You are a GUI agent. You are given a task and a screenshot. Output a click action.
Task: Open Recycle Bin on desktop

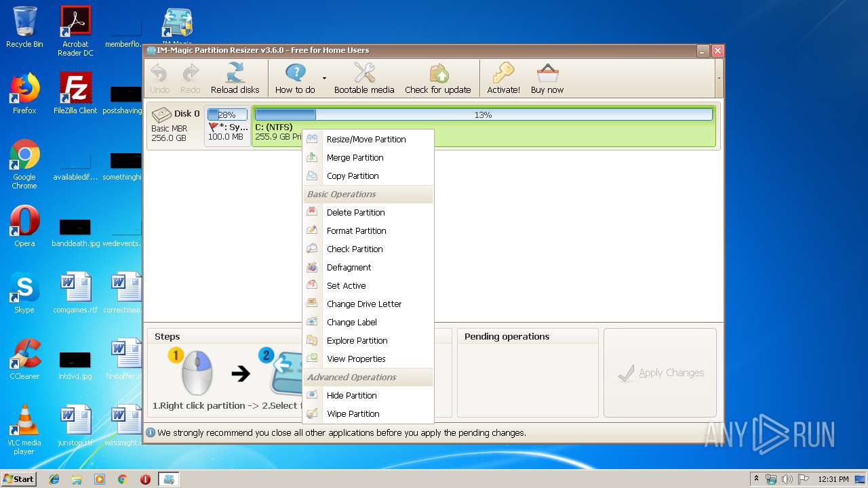[x=24, y=27]
